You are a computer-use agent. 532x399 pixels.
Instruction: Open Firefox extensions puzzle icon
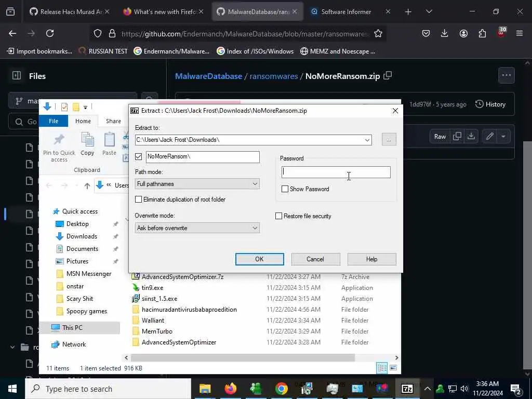click(x=482, y=33)
